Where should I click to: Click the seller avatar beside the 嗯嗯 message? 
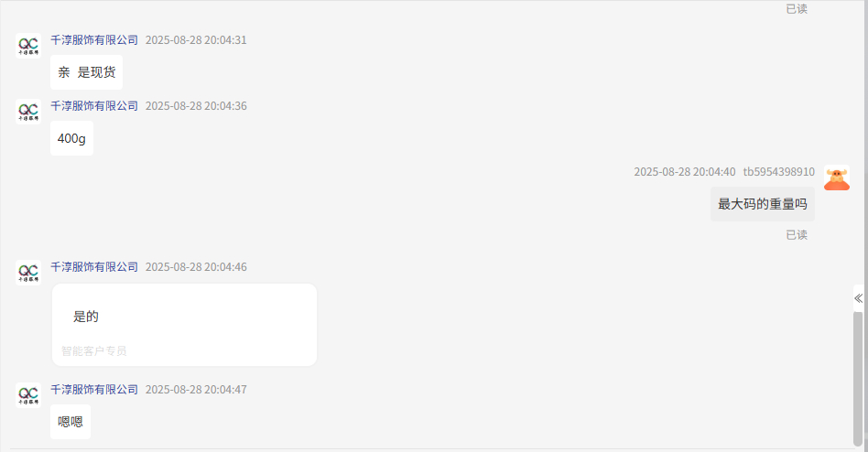click(x=28, y=395)
